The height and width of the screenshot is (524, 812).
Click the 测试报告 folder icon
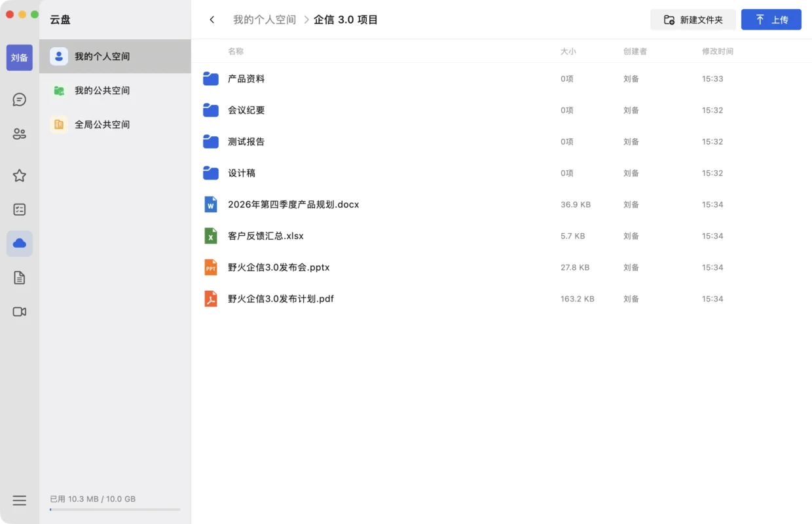tap(211, 141)
